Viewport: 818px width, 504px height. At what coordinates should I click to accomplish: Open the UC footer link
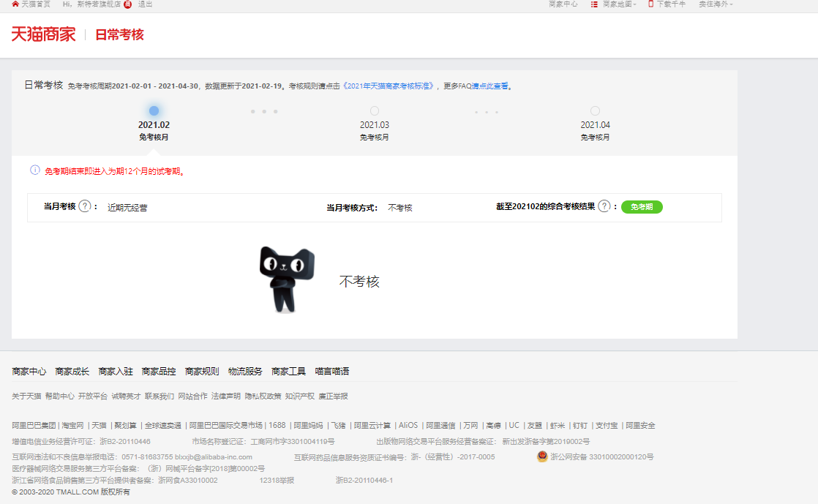click(x=514, y=426)
